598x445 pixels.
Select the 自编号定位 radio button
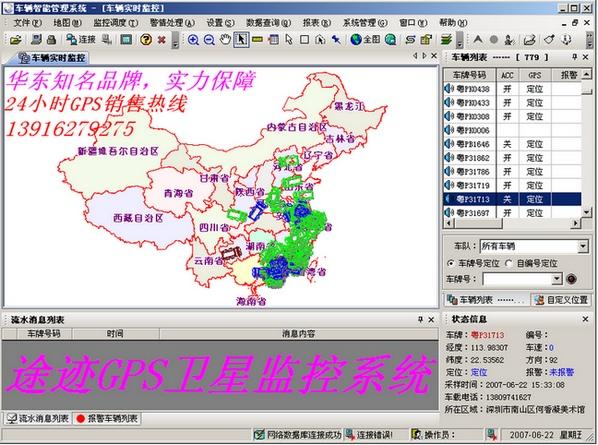click(x=509, y=263)
